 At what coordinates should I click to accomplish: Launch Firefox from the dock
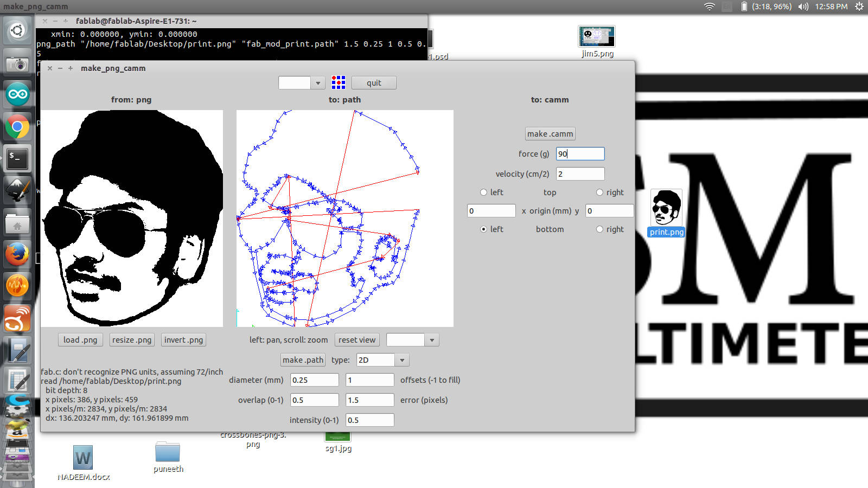[17, 254]
